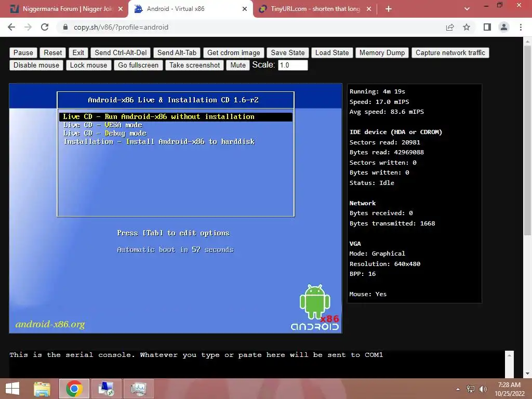Open the Windows Start button
Screen dimensions: 532x399
(x=12, y=389)
